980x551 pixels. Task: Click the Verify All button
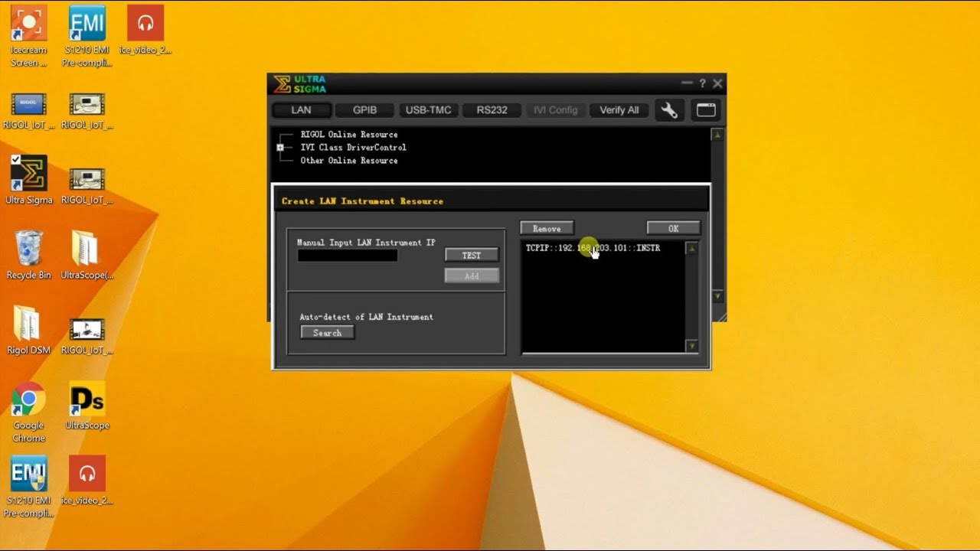[619, 110]
